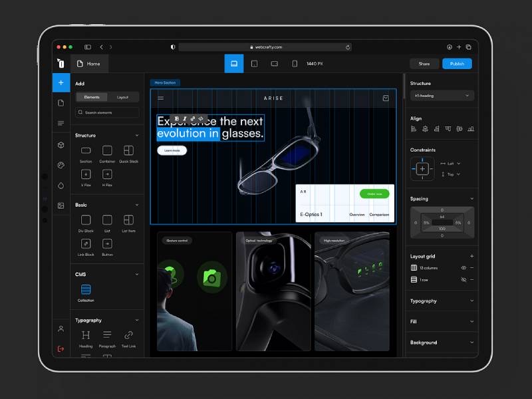The width and height of the screenshot is (532, 399).
Task: Switch to the Layout tab
Action: click(122, 97)
